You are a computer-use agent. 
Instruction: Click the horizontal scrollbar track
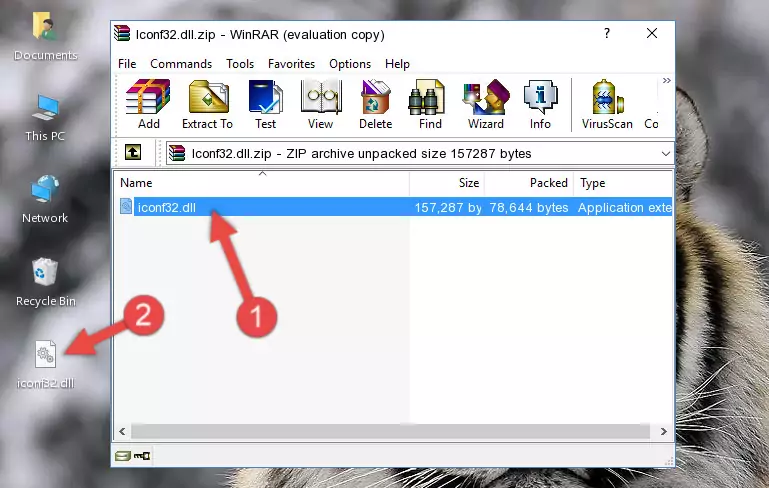coord(390,432)
